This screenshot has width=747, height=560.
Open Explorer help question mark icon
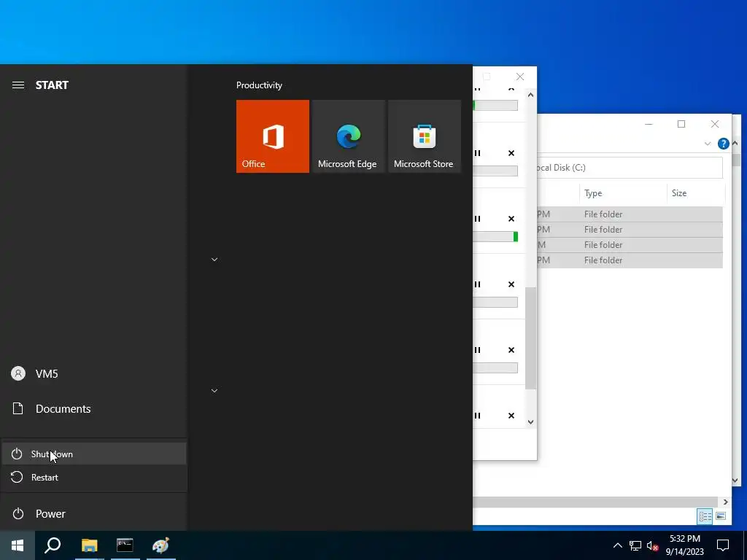723,144
